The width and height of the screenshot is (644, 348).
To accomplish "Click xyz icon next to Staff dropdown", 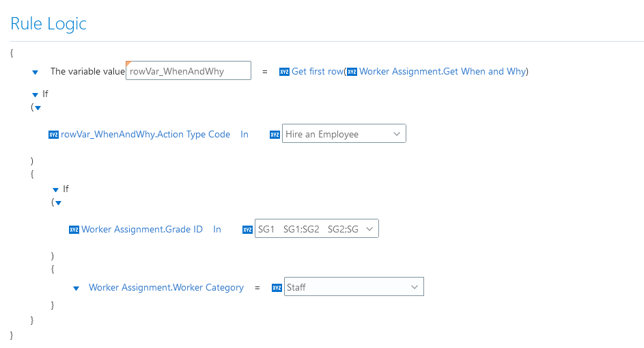I will (277, 288).
